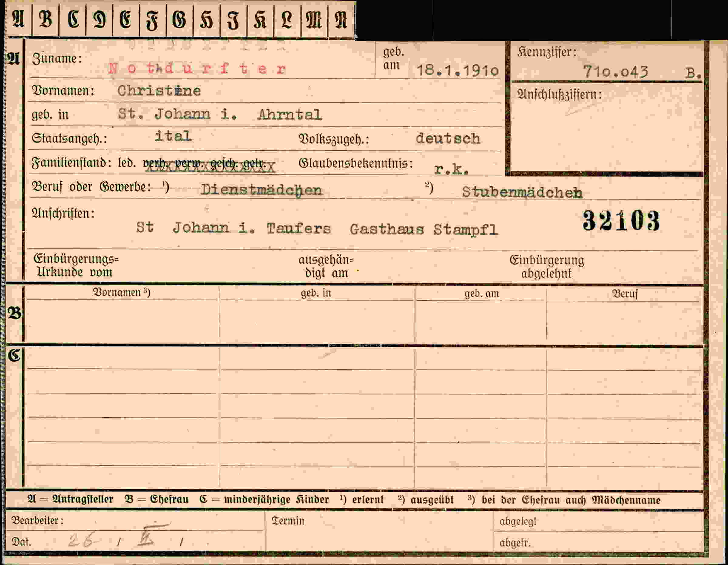The image size is (728, 565).
Task: Select the index tab letter C
Action: point(73,19)
